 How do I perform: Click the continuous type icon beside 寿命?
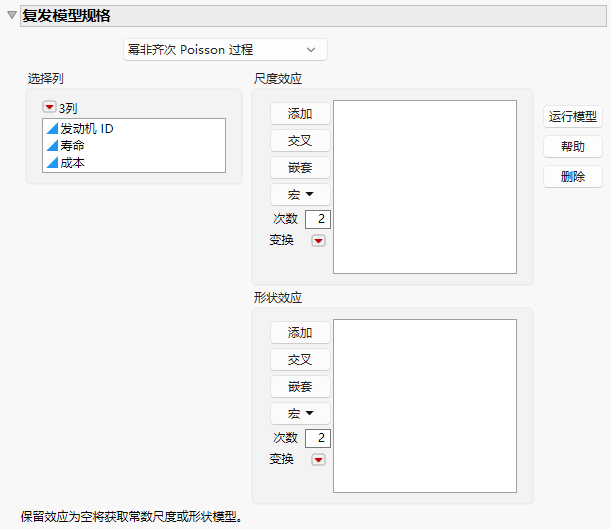point(52,146)
